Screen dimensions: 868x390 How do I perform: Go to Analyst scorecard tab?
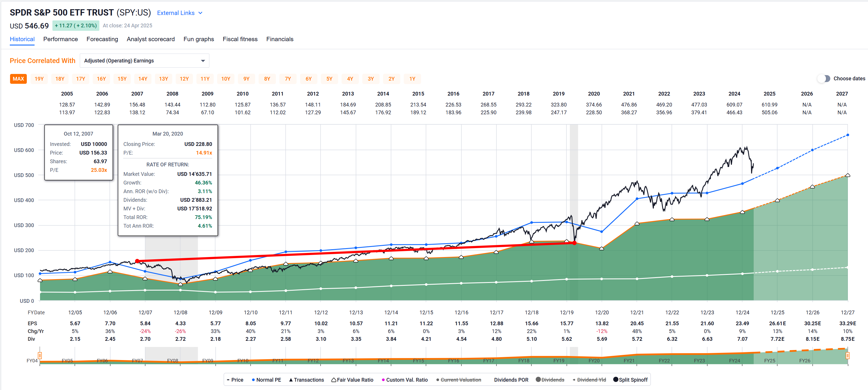click(151, 39)
